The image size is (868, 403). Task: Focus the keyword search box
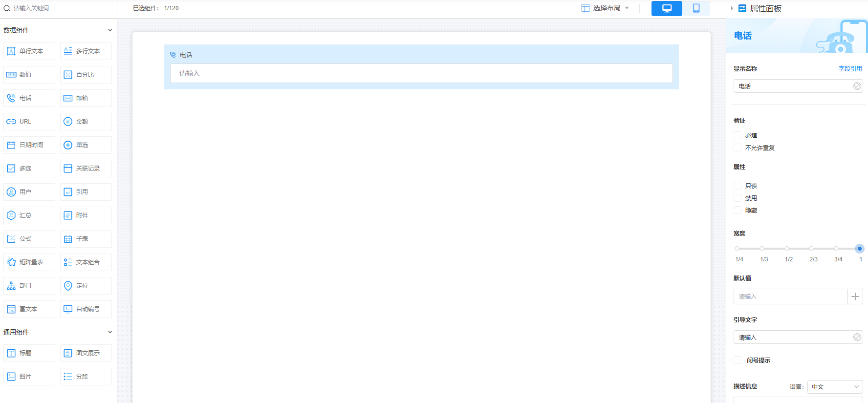59,8
